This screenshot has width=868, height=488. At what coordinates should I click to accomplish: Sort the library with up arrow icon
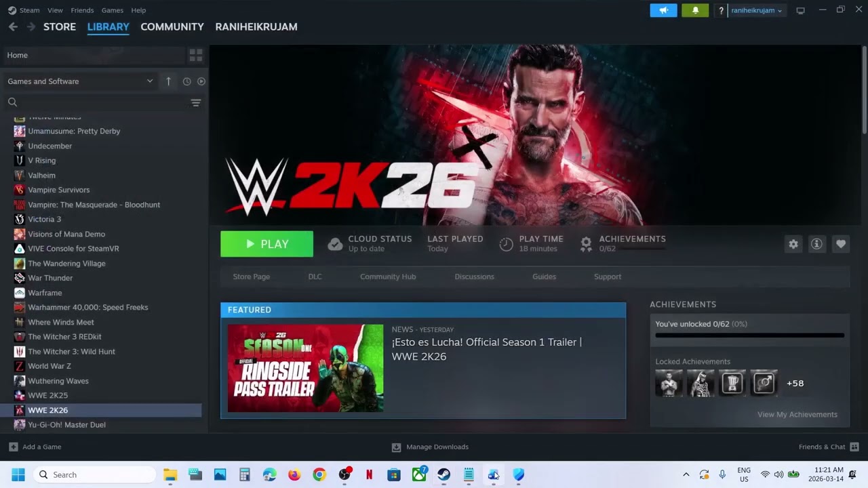pos(168,81)
